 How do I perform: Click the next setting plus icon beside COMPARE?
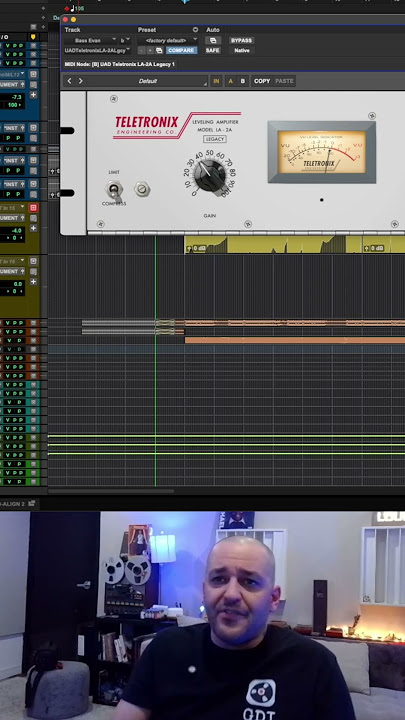150,51
